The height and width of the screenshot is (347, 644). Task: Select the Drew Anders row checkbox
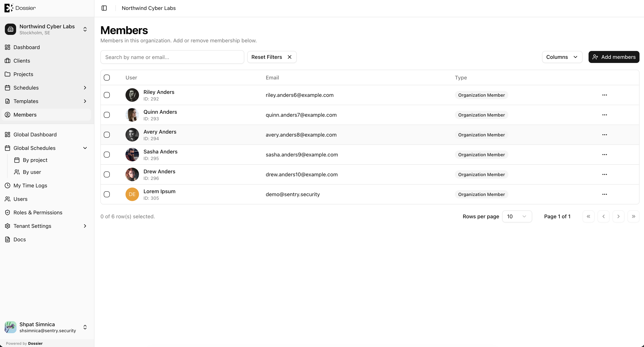(107, 174)
